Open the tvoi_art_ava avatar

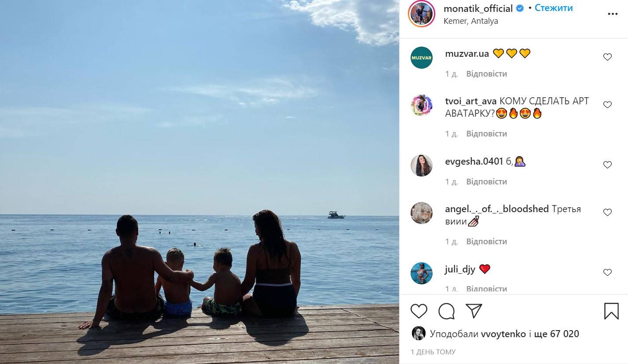pos(422,105)
